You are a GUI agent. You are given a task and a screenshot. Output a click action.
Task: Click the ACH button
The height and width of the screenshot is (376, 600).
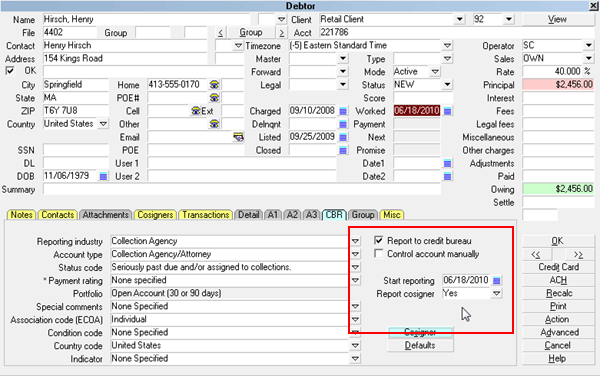(x=558, y=280)
